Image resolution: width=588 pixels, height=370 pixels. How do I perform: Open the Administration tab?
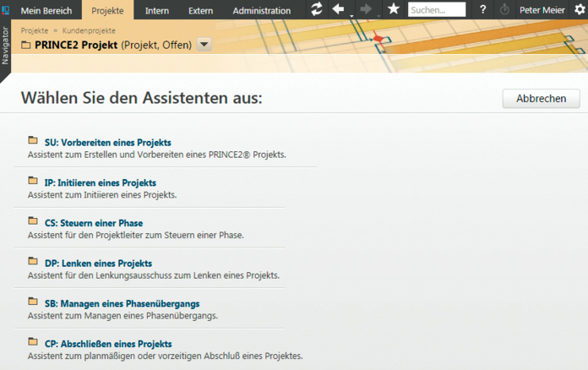click(x=262, y=10)
